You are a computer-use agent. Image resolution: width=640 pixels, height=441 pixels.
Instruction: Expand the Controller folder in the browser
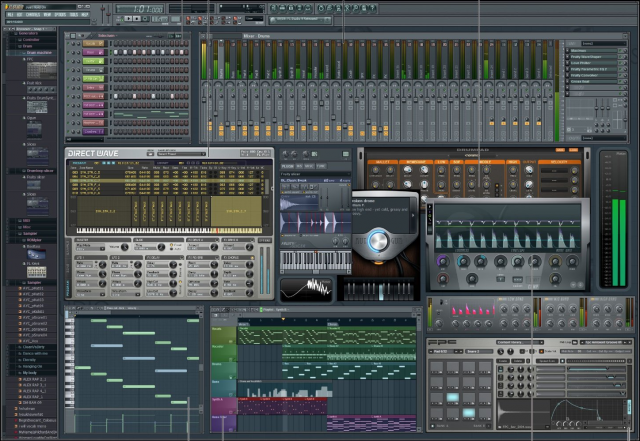[29, 40]
